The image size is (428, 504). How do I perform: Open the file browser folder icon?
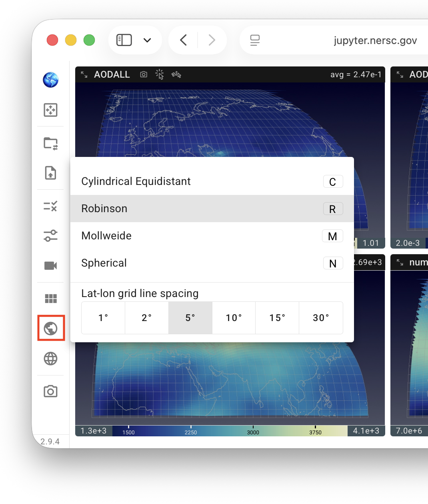(x=51, y=143)
